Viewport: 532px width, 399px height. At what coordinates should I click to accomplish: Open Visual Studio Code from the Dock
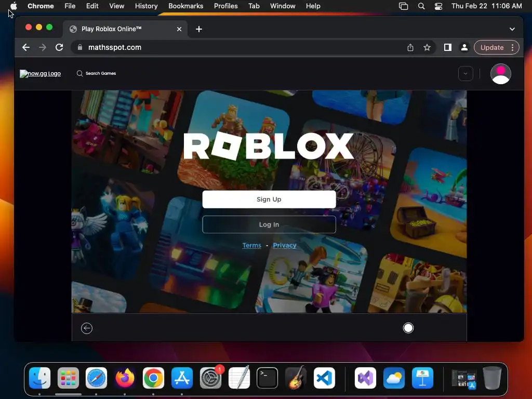click(324, 378)
